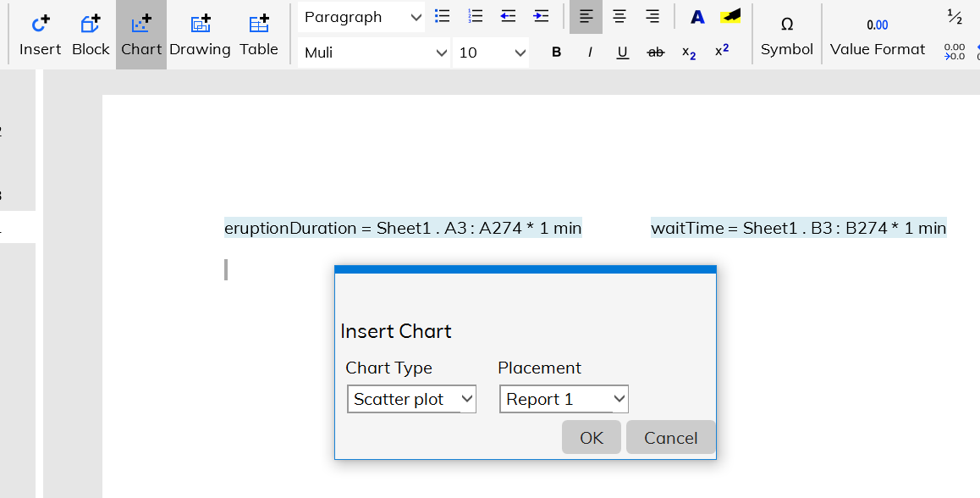Viewport: 980px width, 498px height.
Task: Toggle italic text formatting
Action: click(590, 53)
